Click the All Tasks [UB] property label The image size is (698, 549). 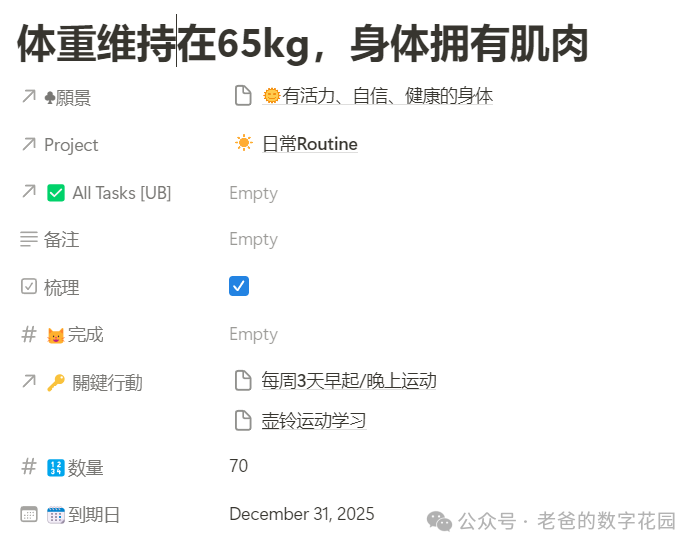(x=121, y=193)
